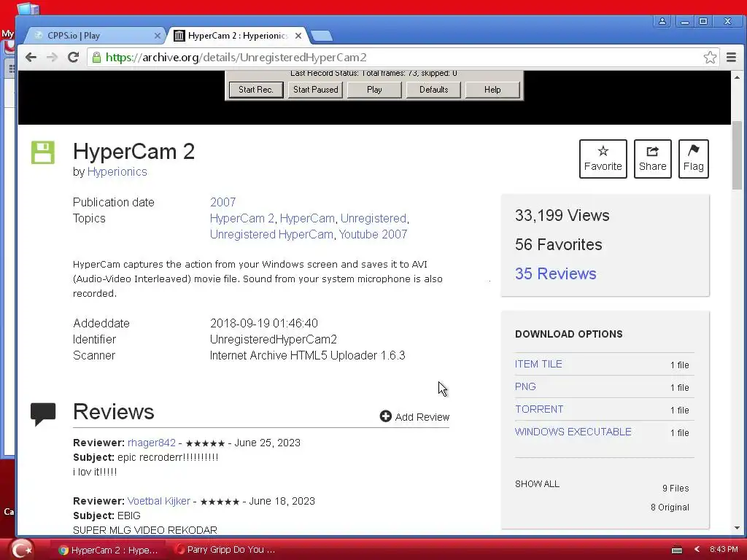747x560 pixels.
Task: Click the Share button
Action: pyautogui.click(x=653, y=159)
